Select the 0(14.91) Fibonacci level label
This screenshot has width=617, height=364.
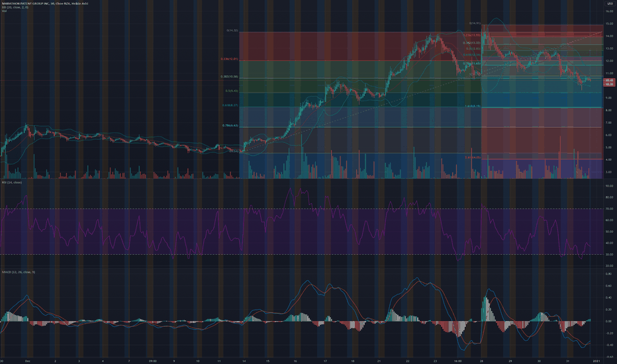(x=475, y=23)
